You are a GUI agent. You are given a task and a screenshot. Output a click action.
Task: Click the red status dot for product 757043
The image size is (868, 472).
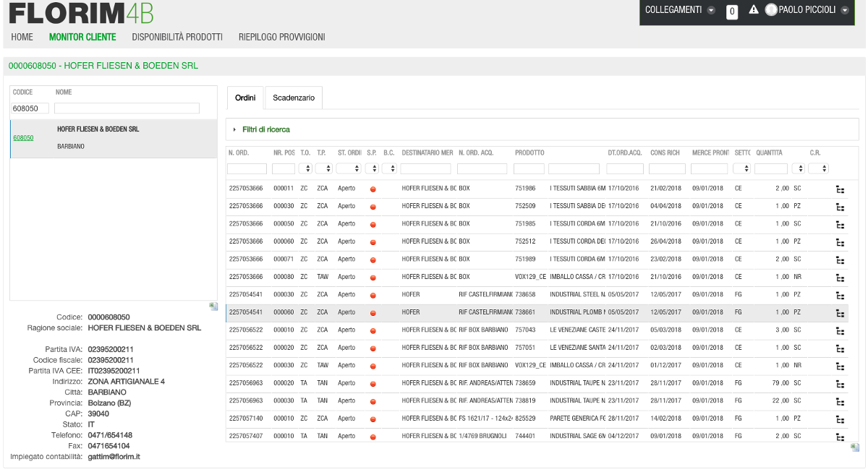tap(373, 330)
